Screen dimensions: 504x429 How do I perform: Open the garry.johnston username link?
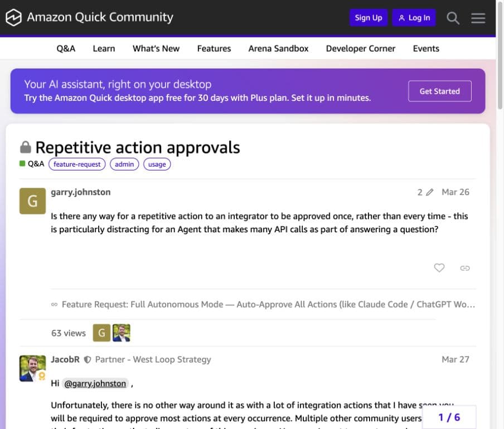coord(81,192)
